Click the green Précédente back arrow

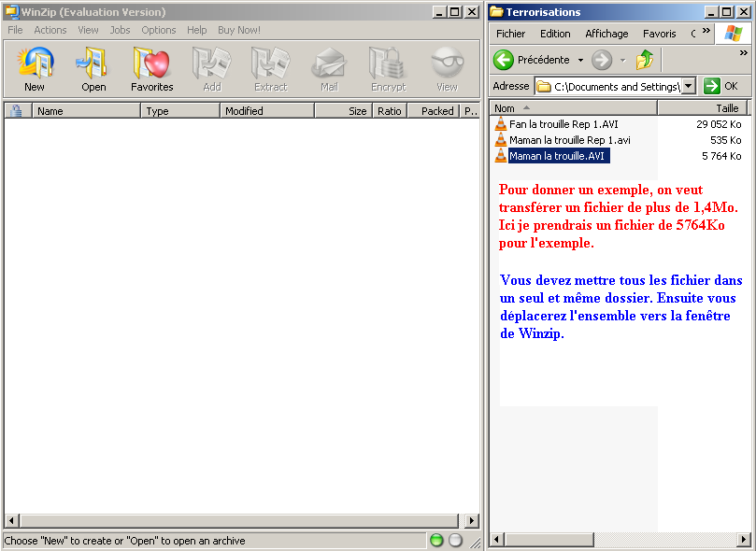pyautogui.click(x=504, y=60)
